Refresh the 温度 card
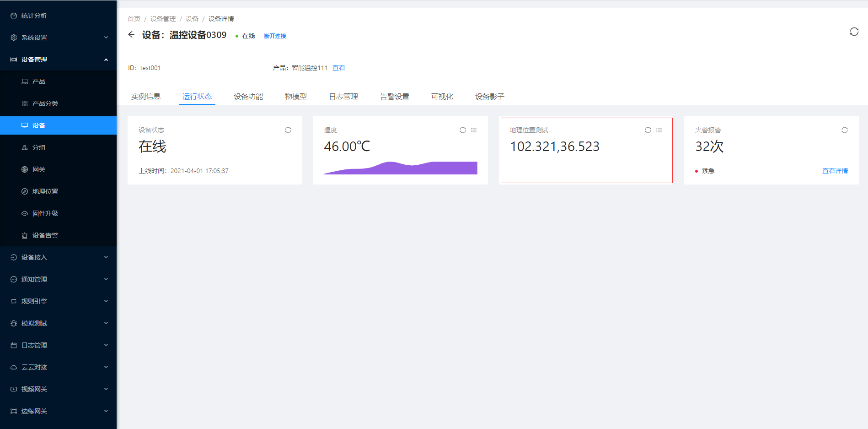The height and width of the screenshot is (429, 868). point(463,130)
